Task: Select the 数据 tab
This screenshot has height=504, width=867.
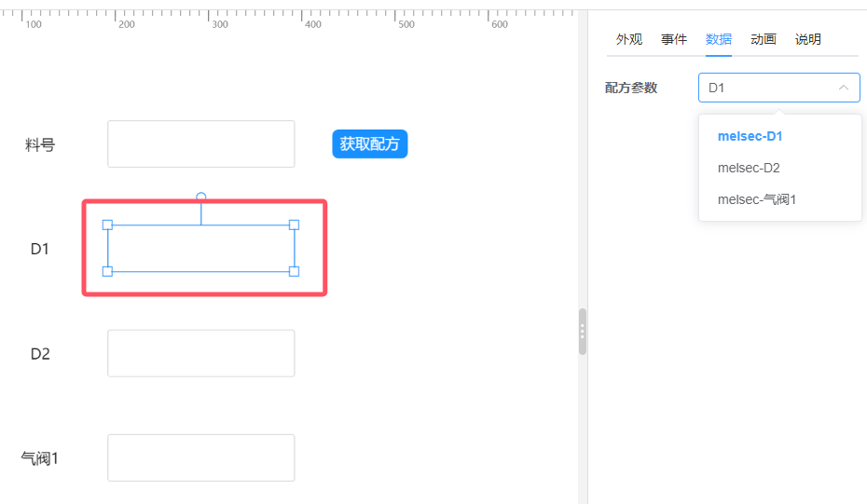Action: 718,39
